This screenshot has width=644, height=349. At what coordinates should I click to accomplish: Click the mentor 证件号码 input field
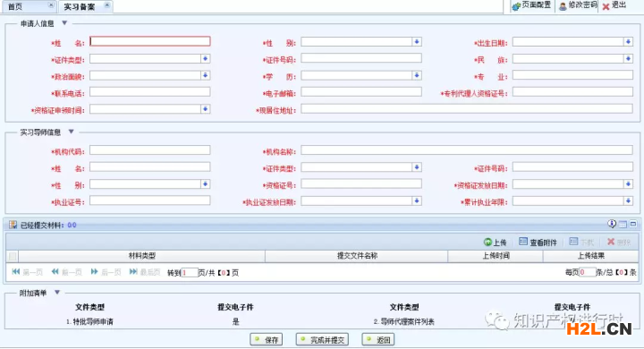pos(572,167)
